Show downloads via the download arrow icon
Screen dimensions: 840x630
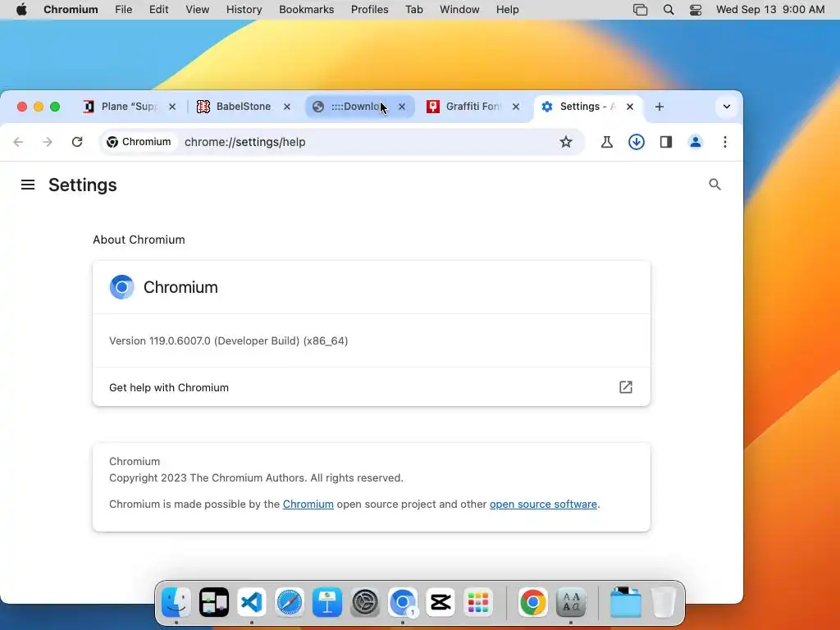click(637, 142)
